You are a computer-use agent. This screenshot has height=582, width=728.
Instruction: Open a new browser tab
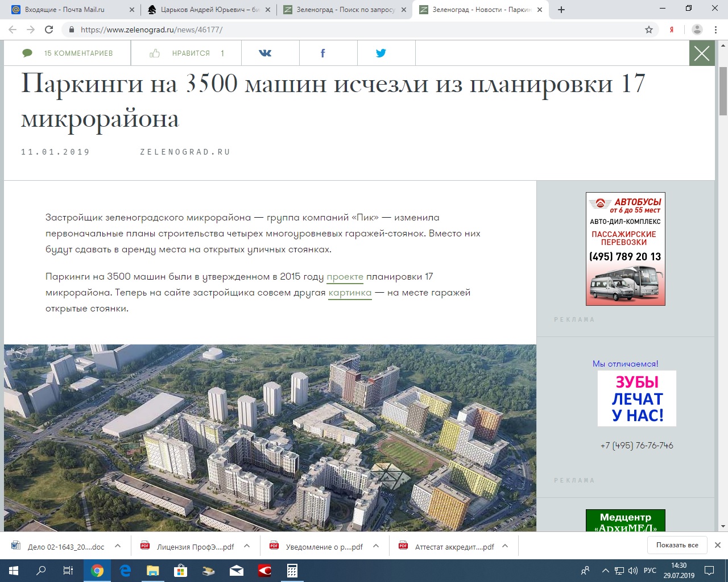coord(561,10)
